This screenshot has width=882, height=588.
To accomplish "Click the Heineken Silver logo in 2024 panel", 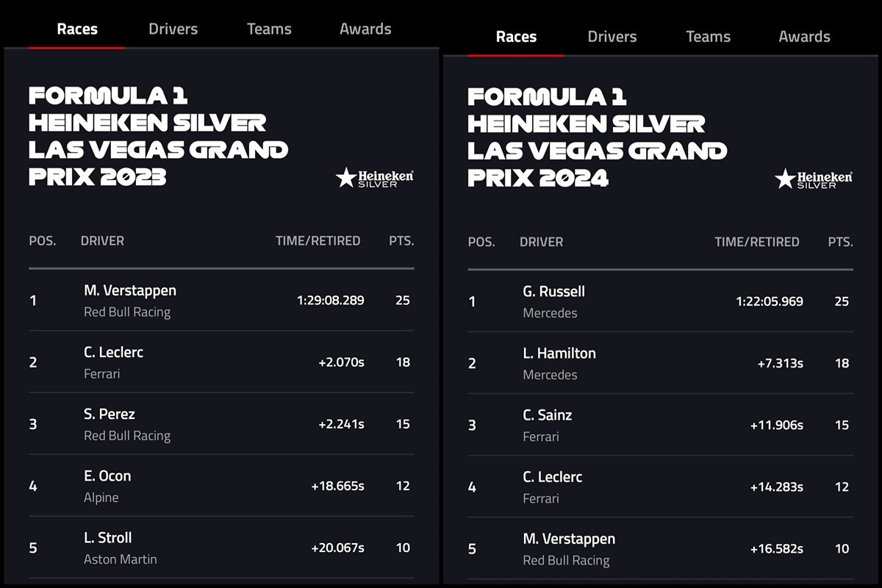I will click(814, 179).
